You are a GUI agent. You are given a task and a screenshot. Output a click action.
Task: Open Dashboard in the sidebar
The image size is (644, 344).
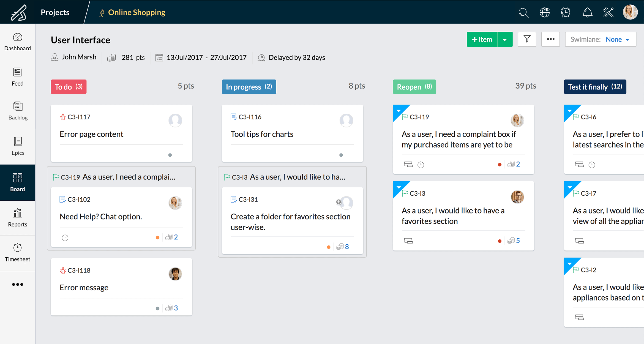coord(18,42)
